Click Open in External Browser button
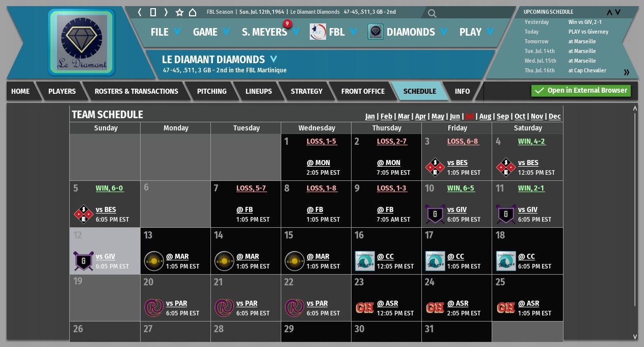 point(581,91)
